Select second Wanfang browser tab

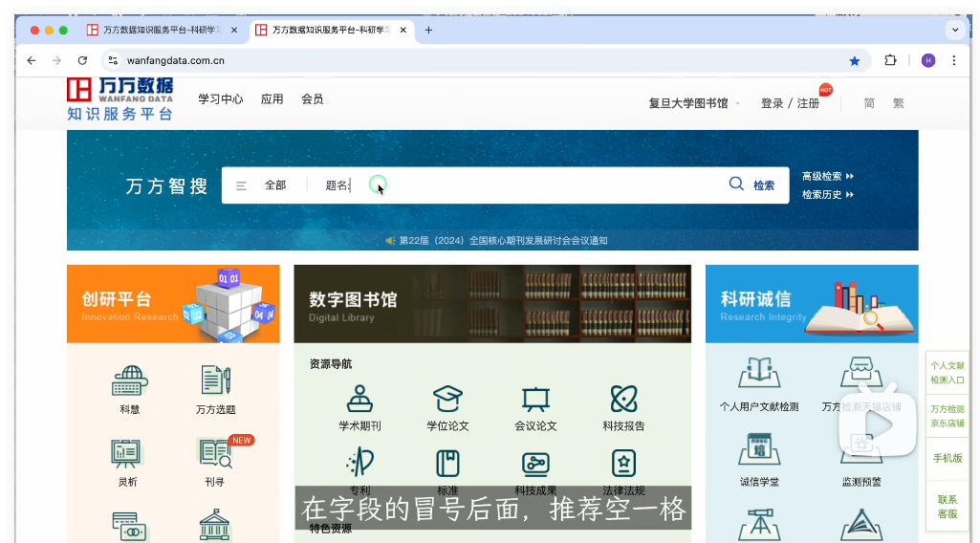(x=331, y=30)
